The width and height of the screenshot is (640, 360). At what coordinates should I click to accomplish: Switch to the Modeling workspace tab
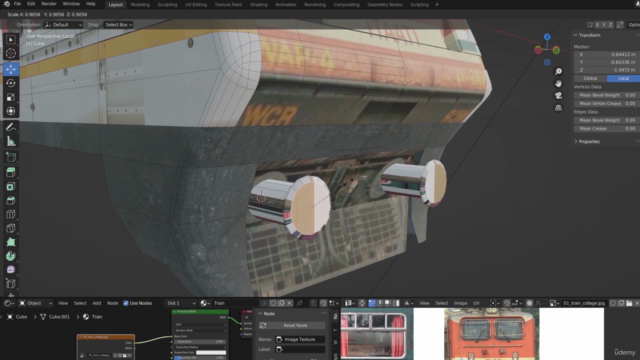pos(140,4)
